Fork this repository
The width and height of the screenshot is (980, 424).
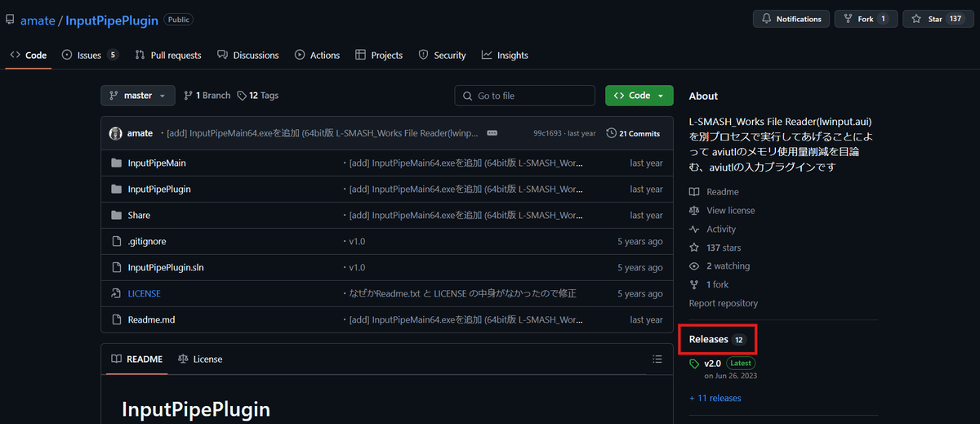(866, 19)
